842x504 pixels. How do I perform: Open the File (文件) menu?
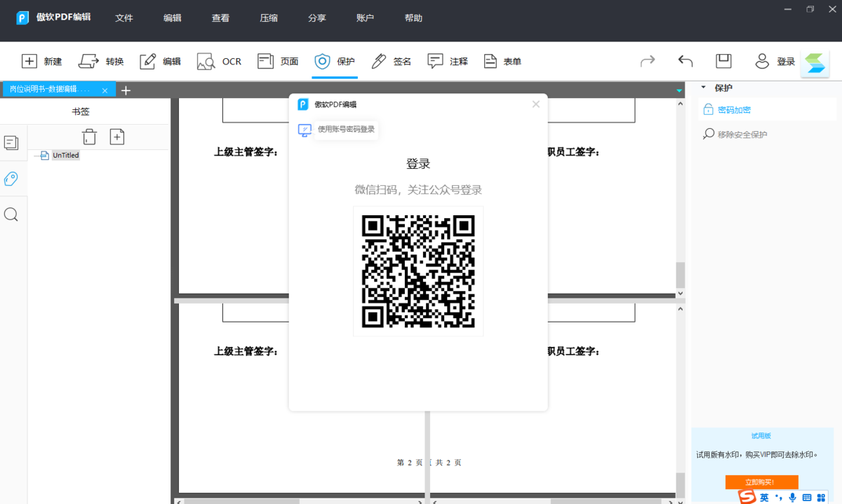(124, 18)
